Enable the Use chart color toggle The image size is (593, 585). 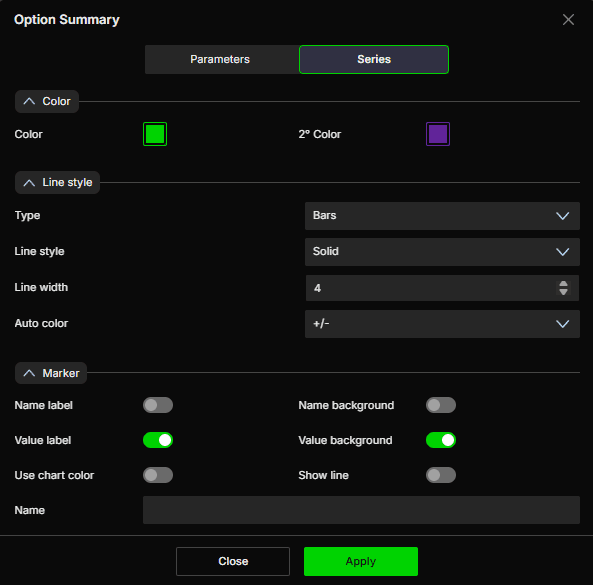158,475
